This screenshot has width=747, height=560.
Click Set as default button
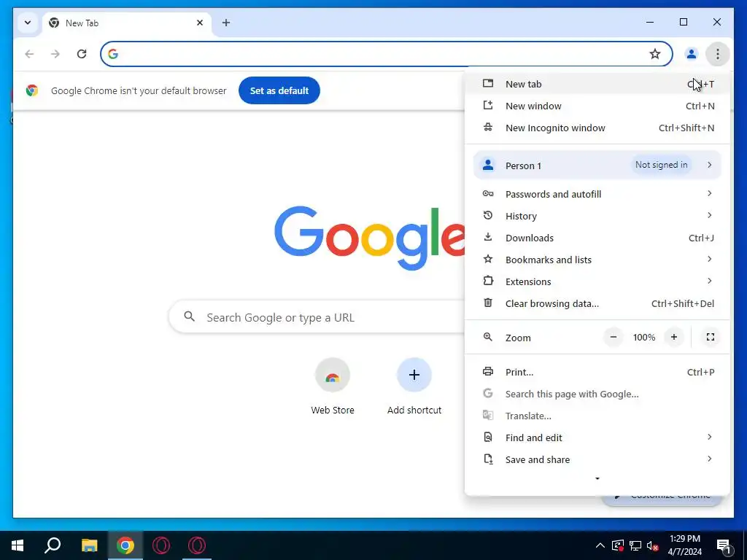279,90
